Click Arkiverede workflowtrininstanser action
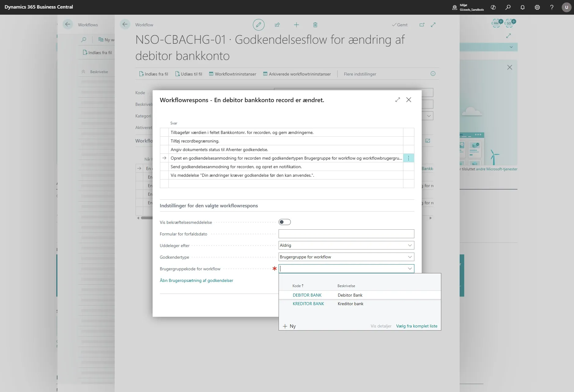 coord(297,74)
